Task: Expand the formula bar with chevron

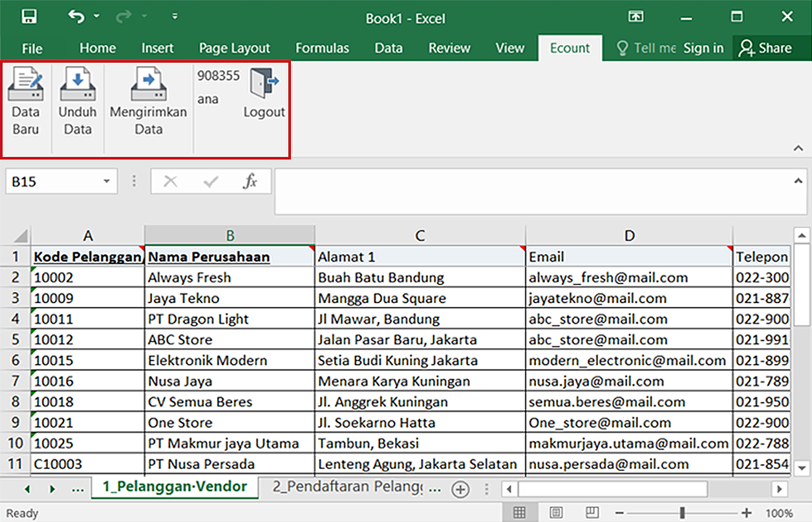Action: point(799,181)
